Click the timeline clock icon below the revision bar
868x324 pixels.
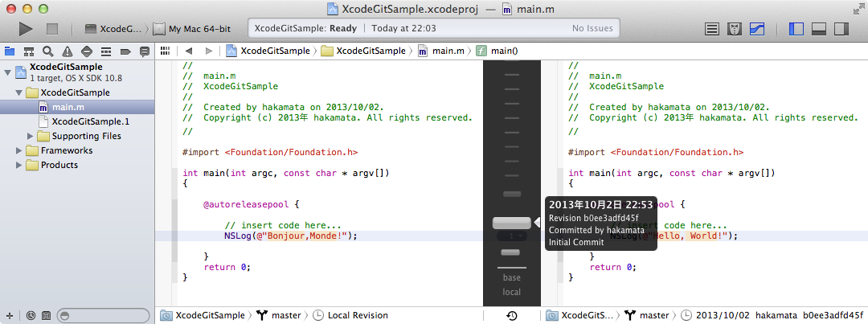click(x=511, y=316)
